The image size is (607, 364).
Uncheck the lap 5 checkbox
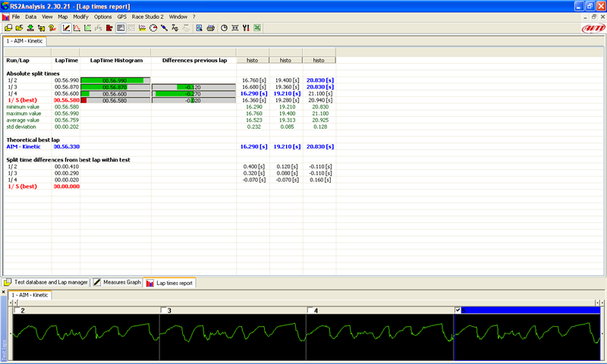click(458, 310)
